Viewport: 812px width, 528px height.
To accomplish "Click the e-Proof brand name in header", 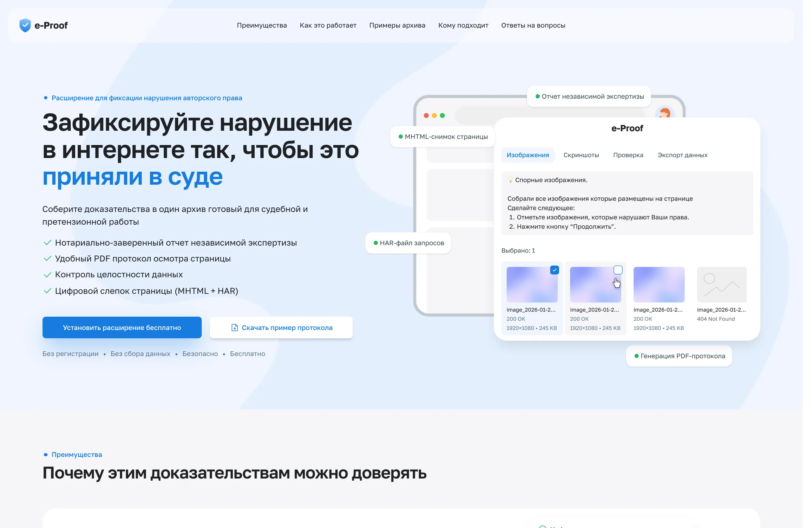I will click(x=51, y=25).
